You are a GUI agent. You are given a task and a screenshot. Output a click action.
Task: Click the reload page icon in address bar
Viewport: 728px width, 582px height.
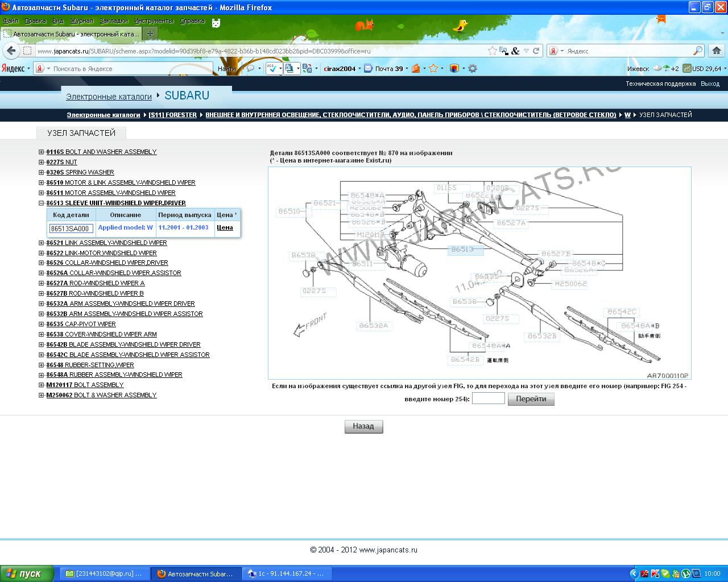point(536,51)
